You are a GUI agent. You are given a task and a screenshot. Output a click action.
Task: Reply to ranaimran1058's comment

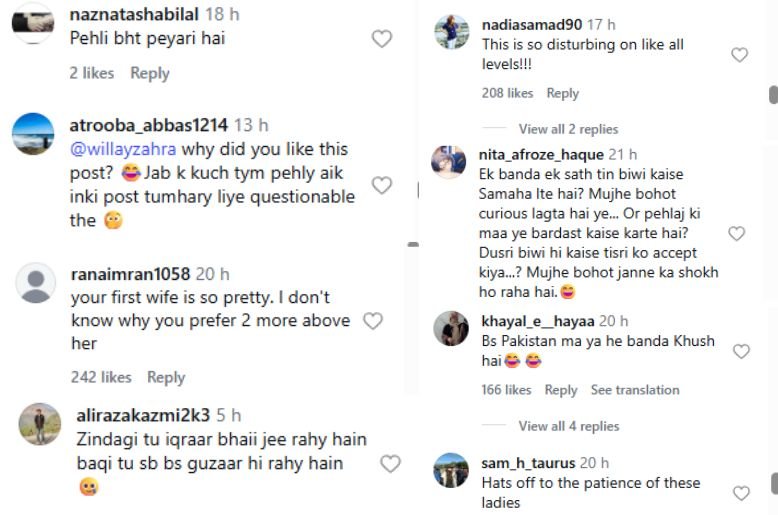point(166,377)
